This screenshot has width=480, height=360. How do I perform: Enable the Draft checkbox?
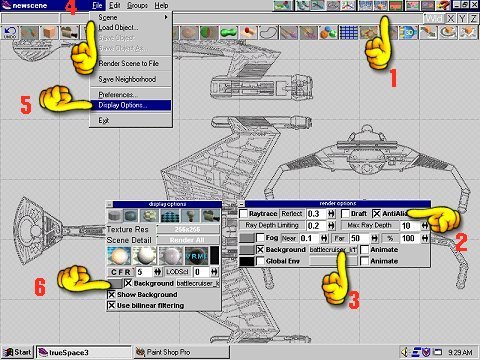click(x=345, y=213)
